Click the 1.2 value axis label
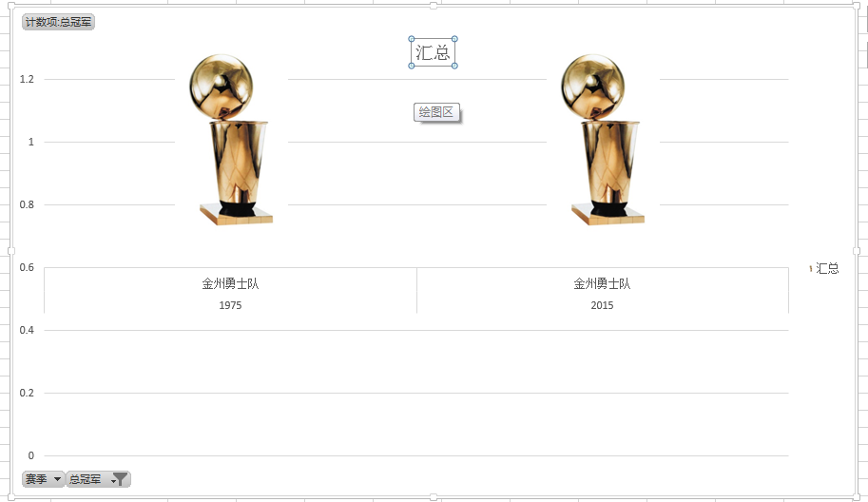This screenshot has width=868, height=502. tap(27, 79)
